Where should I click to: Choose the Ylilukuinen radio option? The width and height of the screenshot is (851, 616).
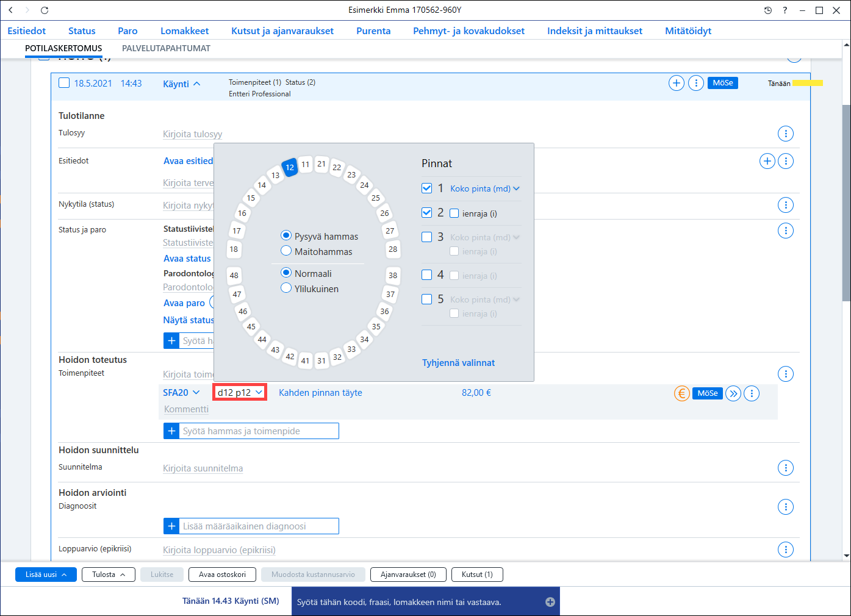[x=286, y=288]
